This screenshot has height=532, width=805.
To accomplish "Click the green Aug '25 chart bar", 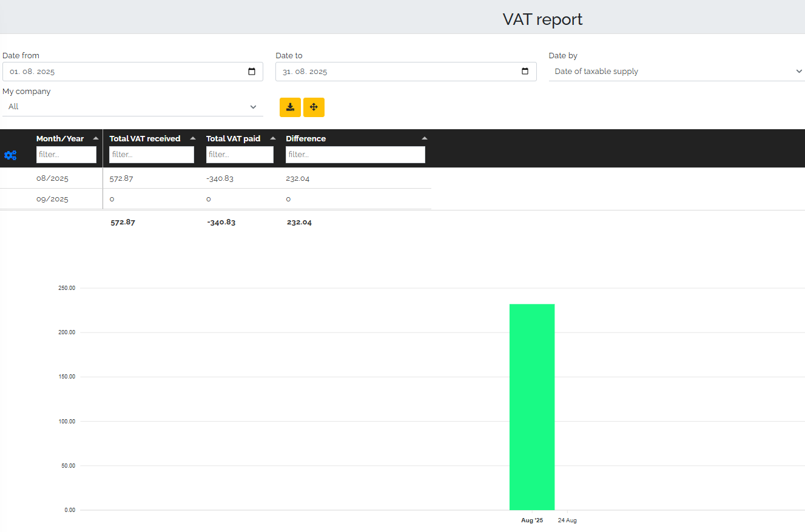I will tap(531, 406).
